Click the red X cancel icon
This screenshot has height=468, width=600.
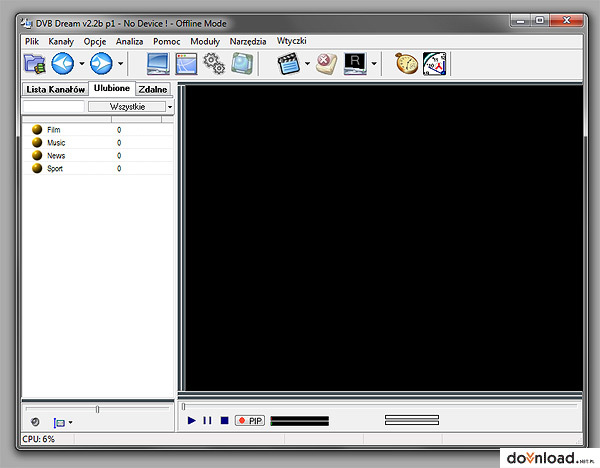click(x=326, y=64)
